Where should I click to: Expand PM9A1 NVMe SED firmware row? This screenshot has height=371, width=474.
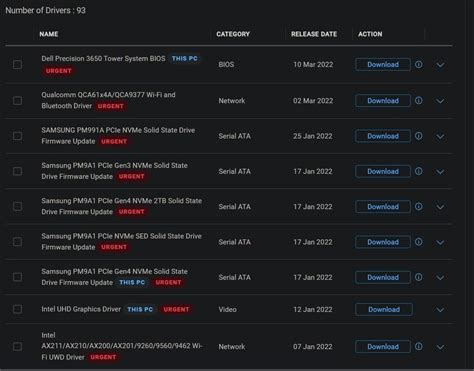[x=440, y=242]
